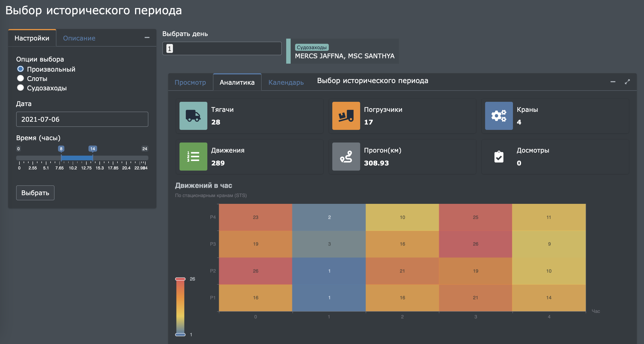This screenshot has height=344, width=644.
Task: Select the Слоты radio option
Action: pos(21,78)
